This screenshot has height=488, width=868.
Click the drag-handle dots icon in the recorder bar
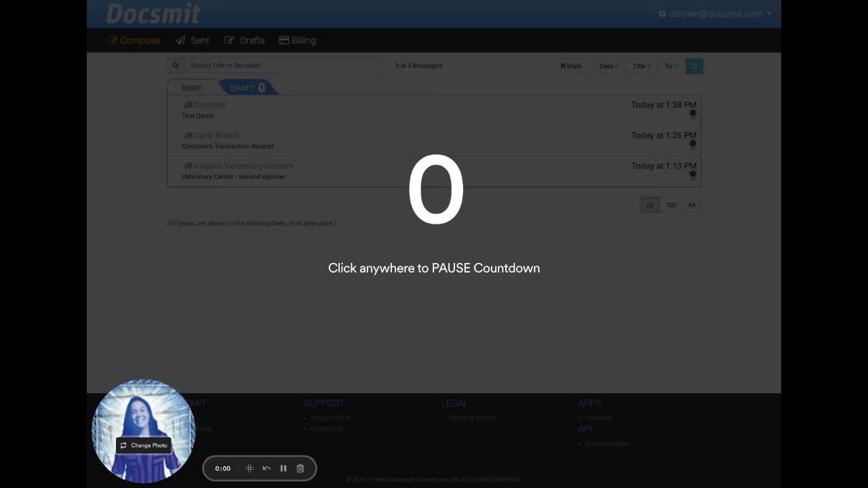click(250, 468)
